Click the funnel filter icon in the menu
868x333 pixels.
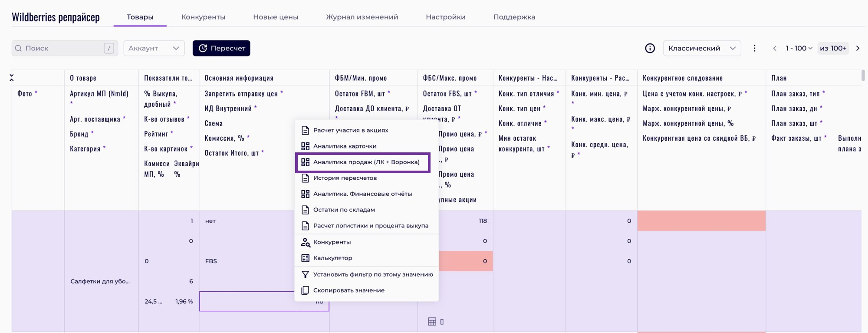(x=306, y=274)
